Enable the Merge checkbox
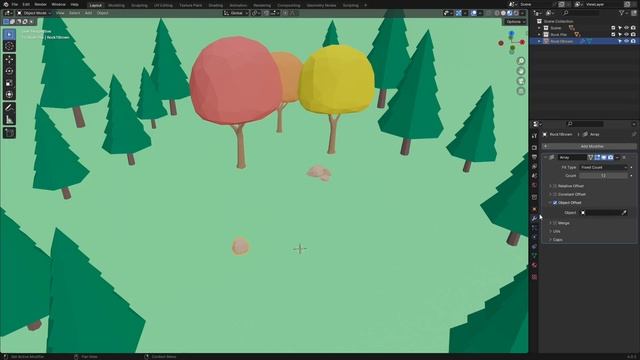This screenshot has height=360, width=640. [555, 223]
